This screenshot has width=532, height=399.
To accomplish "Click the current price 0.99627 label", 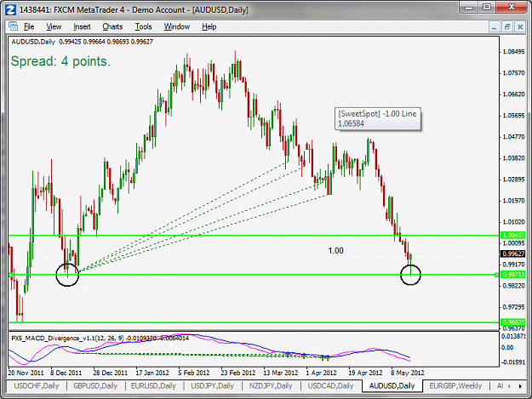I will coord(513,254).
